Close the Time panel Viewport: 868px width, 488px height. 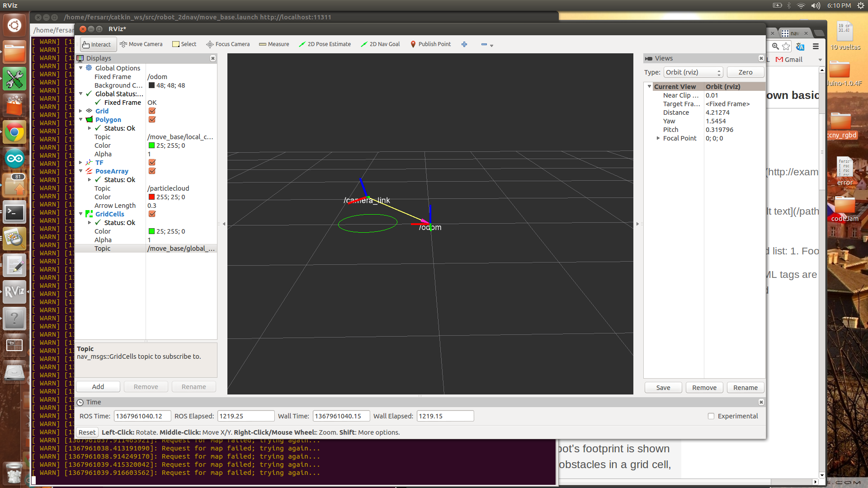pos(761,402)
